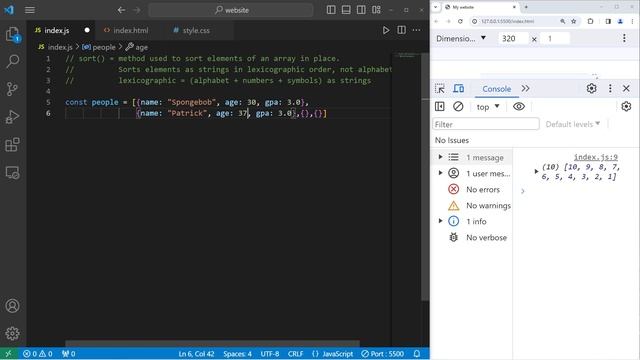Open the notifications bell

[417, 353]
